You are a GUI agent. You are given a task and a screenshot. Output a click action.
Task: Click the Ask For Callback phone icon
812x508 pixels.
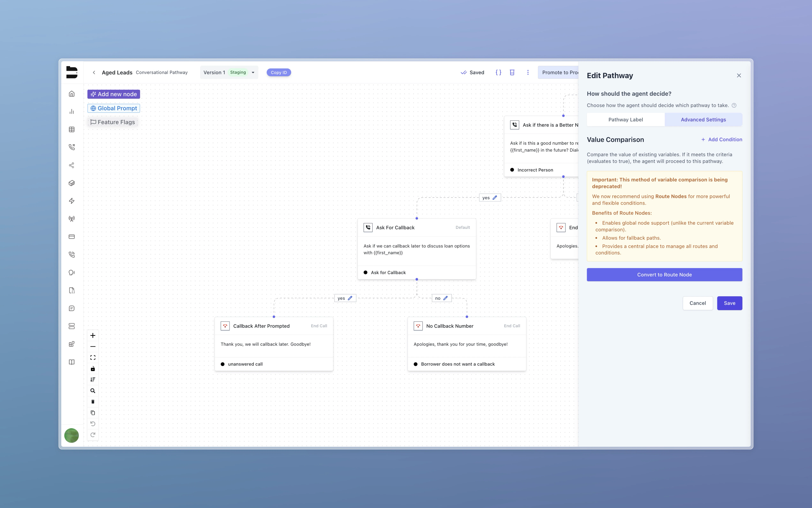click(x=368, y=228)
